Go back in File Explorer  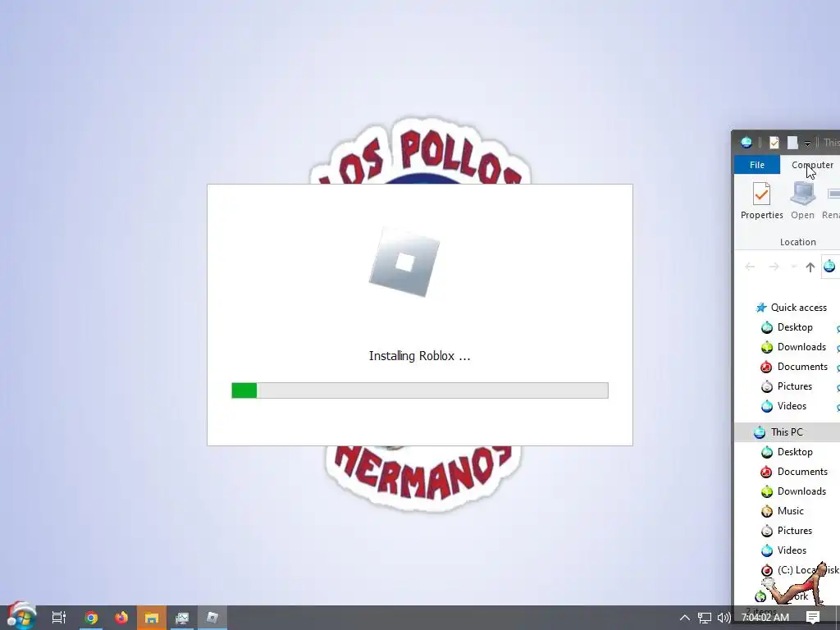click(750, 267)
